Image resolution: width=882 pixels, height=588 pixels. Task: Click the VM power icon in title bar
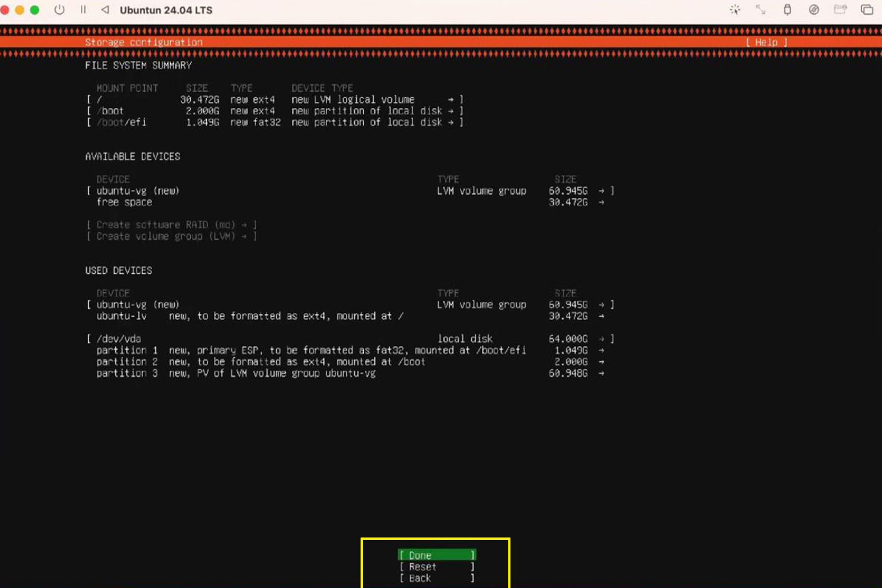point(59,10)
